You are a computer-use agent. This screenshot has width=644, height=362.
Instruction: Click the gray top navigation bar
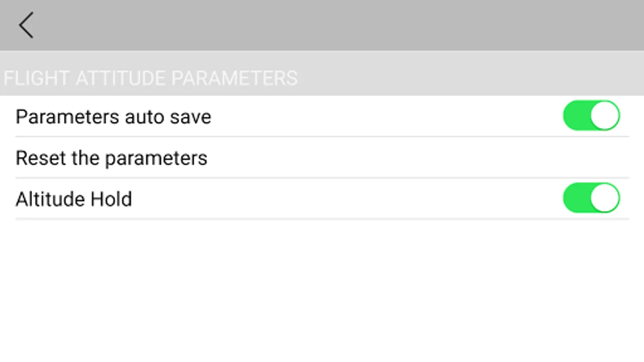(x=322, y=25)
